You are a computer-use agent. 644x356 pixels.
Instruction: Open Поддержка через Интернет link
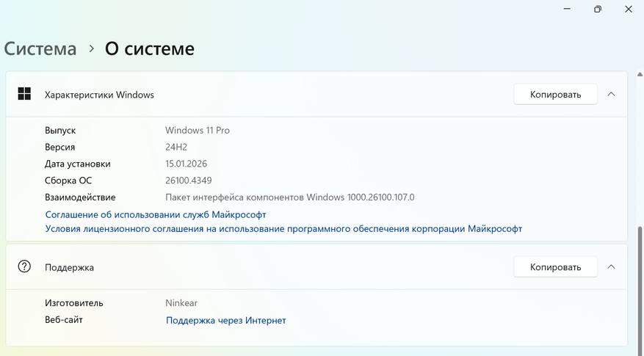coord(225,320)
